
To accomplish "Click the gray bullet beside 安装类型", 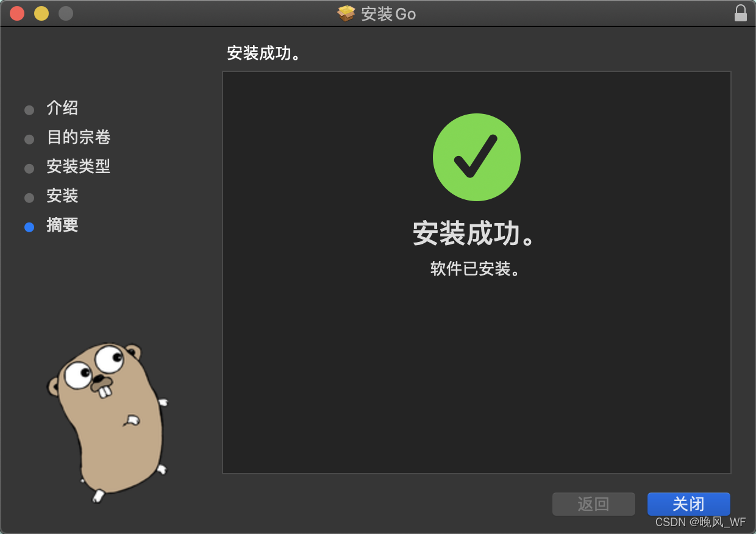I will click(x=29, y=168).
